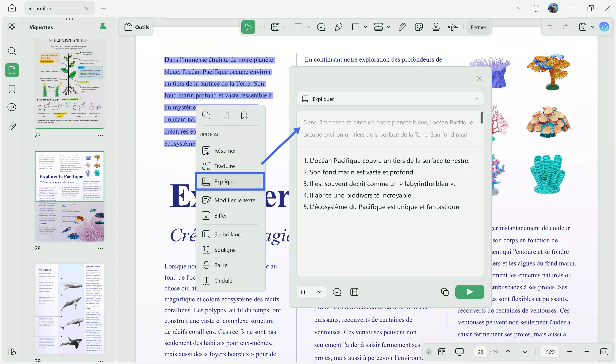Open the Outils panel
The width and height of the screenshot is (616, 364).
tap(137, 27)
